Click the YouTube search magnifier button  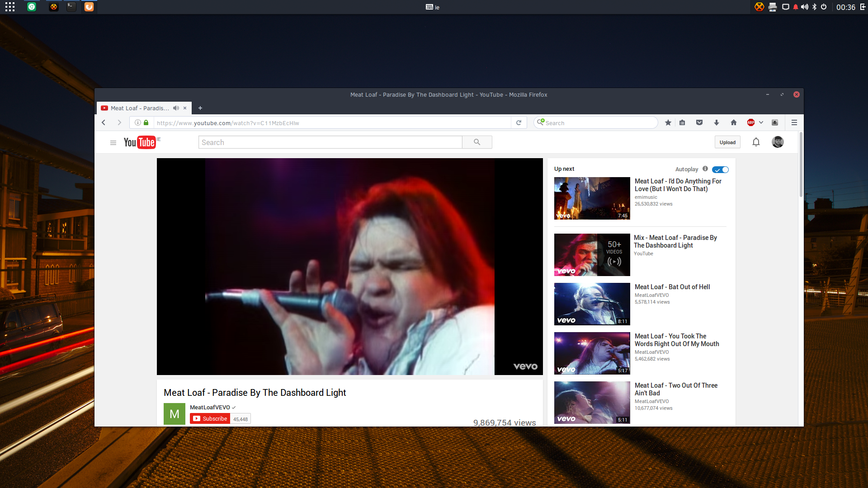coord(477,142)
